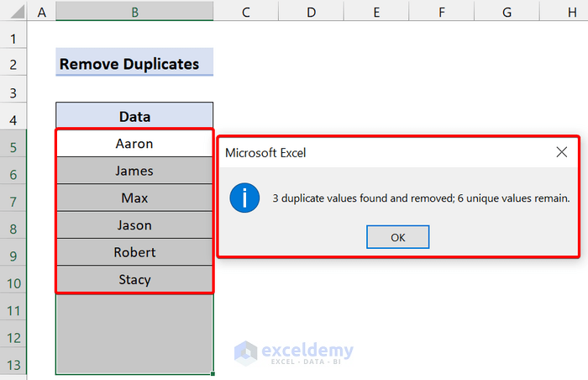Viewport: 588px width, 380px height.
Task: Select the Jason cell
Action: click(x=134, y=225)
